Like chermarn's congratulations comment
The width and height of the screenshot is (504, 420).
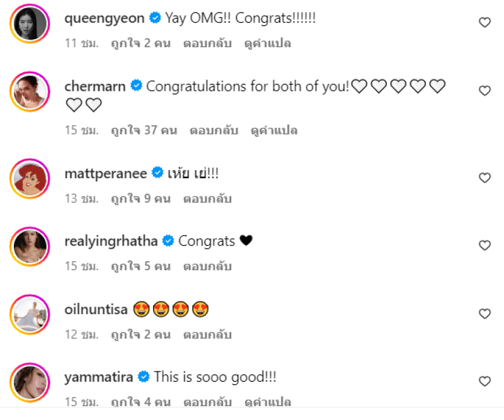coord(484,91)
